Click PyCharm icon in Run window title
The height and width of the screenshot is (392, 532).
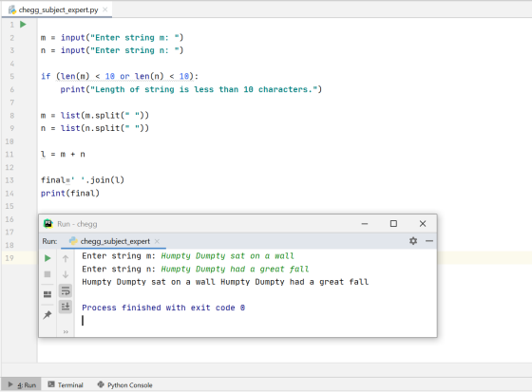(48, 223)
